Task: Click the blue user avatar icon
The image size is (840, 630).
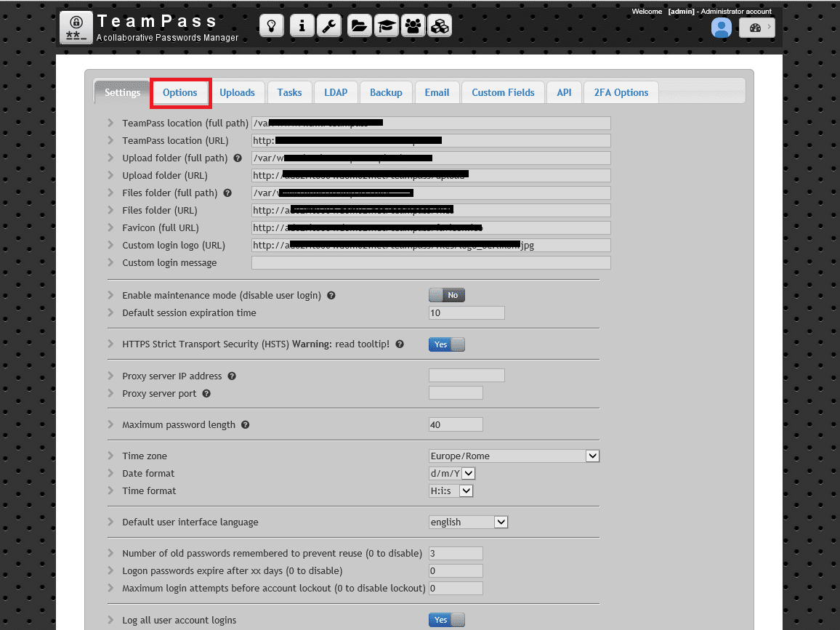Action: pos(722,28)
